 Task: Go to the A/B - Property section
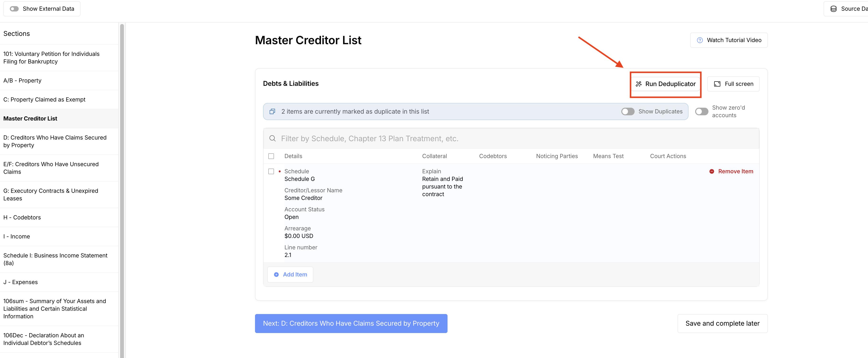(x=59, y=81)
